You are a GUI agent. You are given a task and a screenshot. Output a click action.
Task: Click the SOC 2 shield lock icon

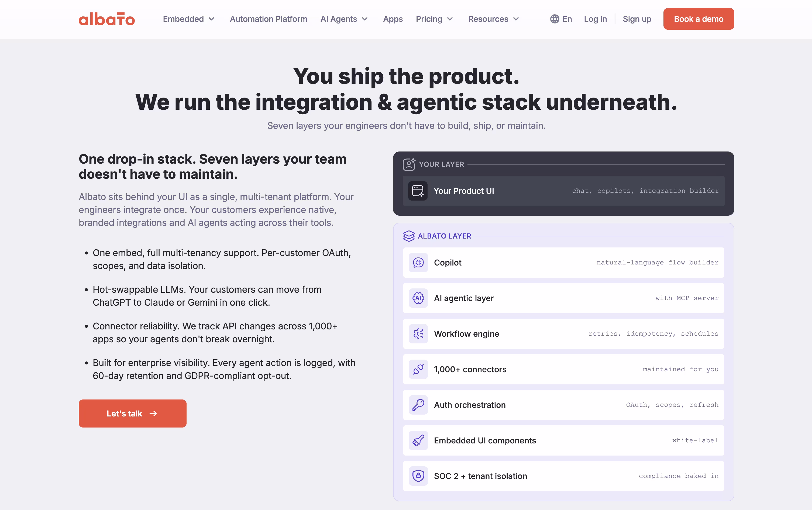pos(418,476)
